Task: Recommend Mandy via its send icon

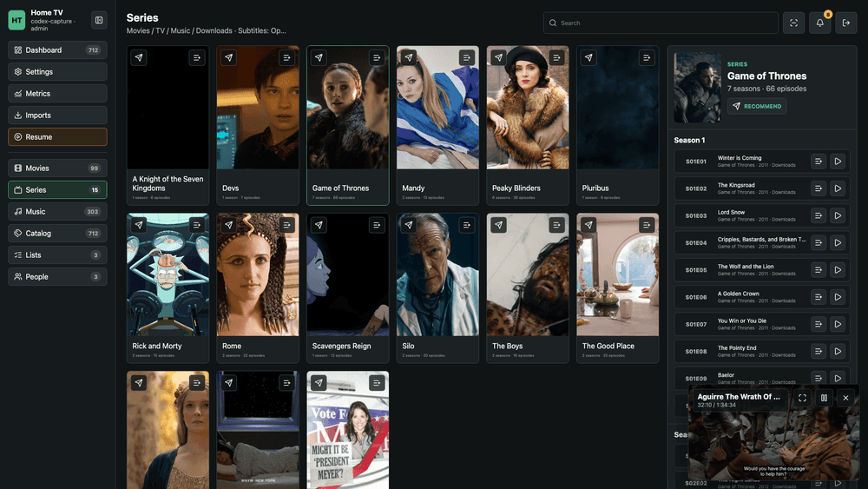Action: pos(409,57)
